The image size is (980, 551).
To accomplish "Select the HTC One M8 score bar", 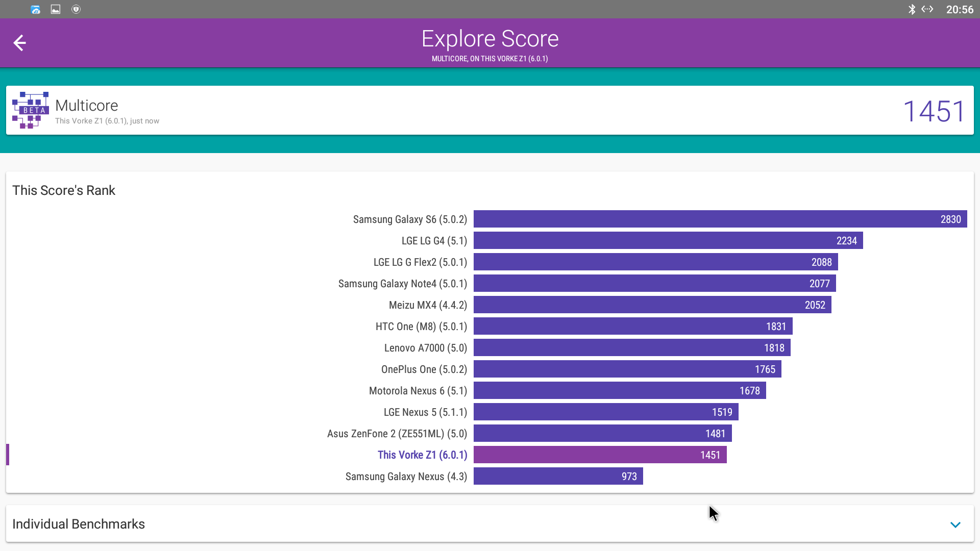I will (x=632, y=327).
